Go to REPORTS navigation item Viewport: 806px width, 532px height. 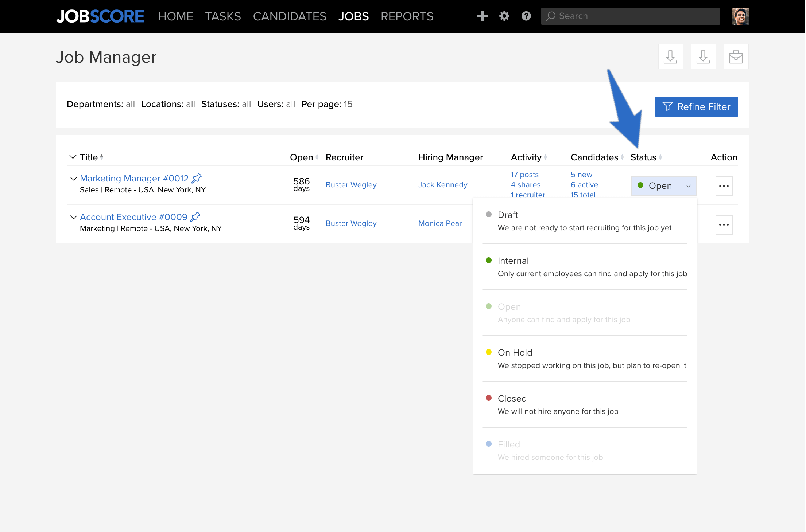[407, 16]
